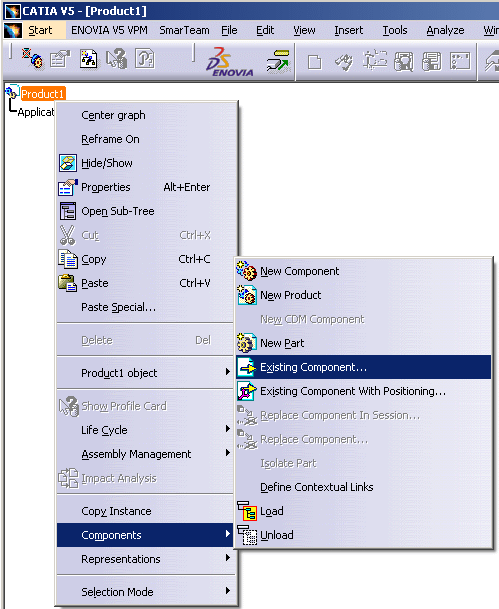This screenshot has width=499, height=609.
Task: Open the Start menu in menu bar
Action: pyautogui.click(x=40, y=30)
